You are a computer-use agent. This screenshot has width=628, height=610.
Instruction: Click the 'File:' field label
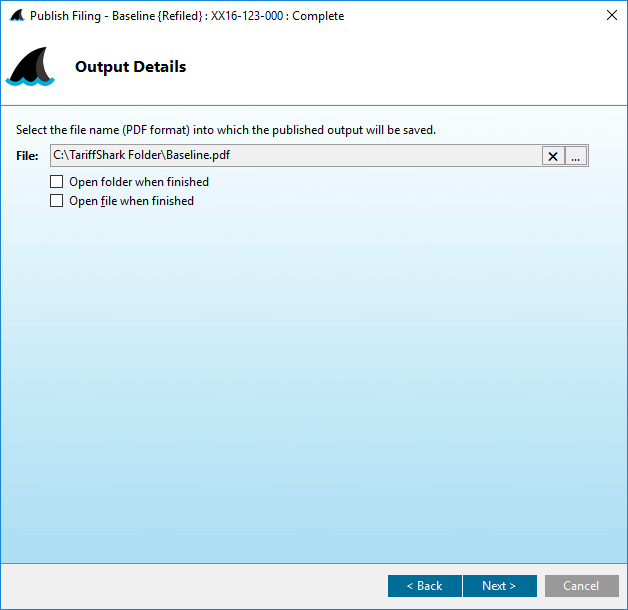27,156
